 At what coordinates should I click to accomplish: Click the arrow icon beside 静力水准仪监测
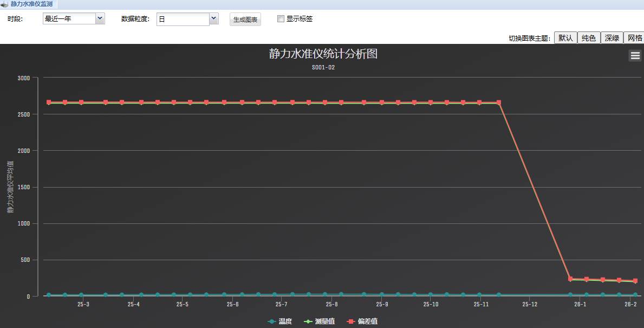(4, 4)
